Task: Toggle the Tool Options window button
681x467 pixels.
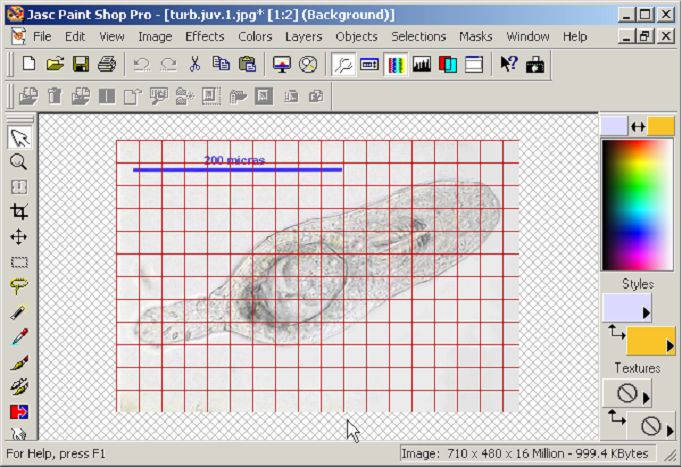Action: [x=369, y=65]
